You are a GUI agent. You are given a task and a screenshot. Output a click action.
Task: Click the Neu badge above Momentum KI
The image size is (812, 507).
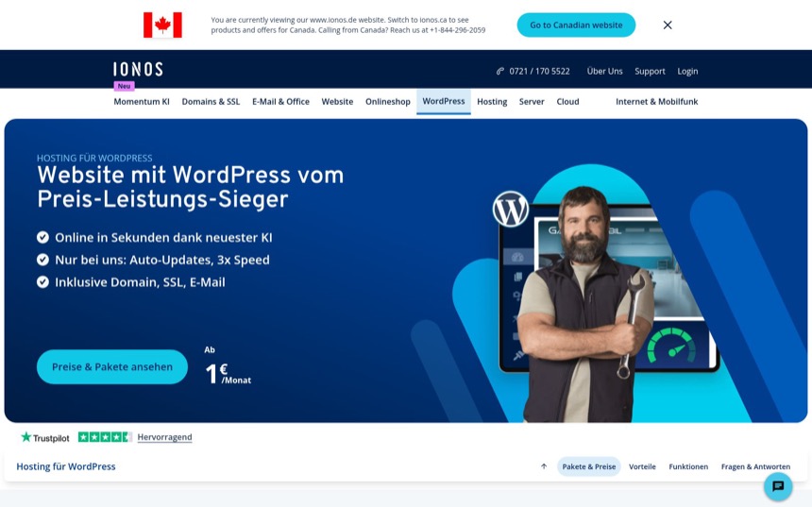(x=125, y=86)
